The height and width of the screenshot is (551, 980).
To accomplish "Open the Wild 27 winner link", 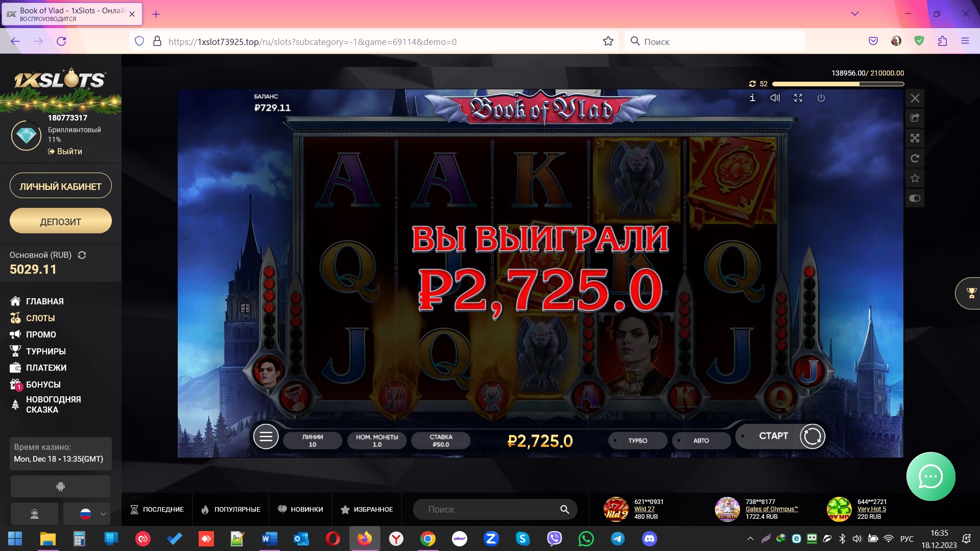I will [x=644, y=509].
